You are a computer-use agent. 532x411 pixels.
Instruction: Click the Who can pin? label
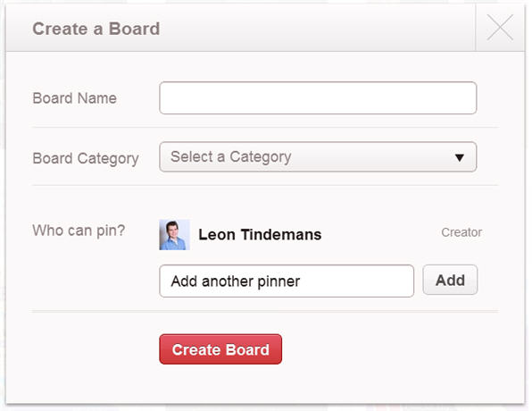tap(79, 231)
